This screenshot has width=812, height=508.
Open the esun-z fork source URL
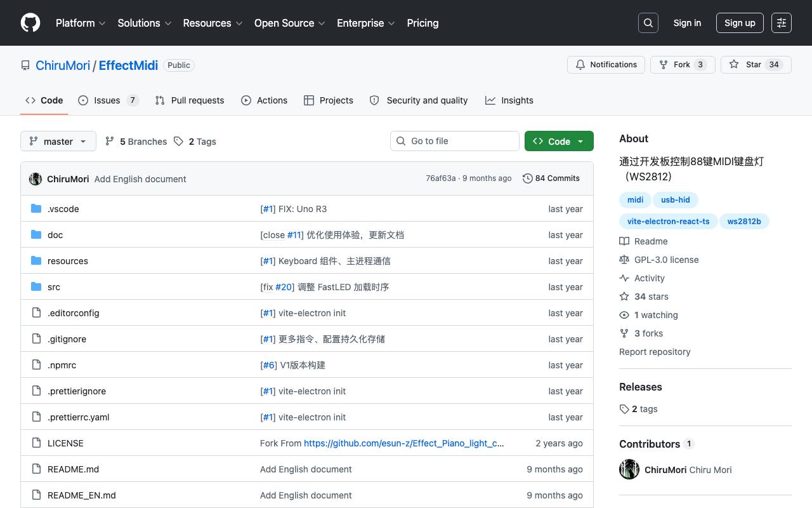[404, 443]
